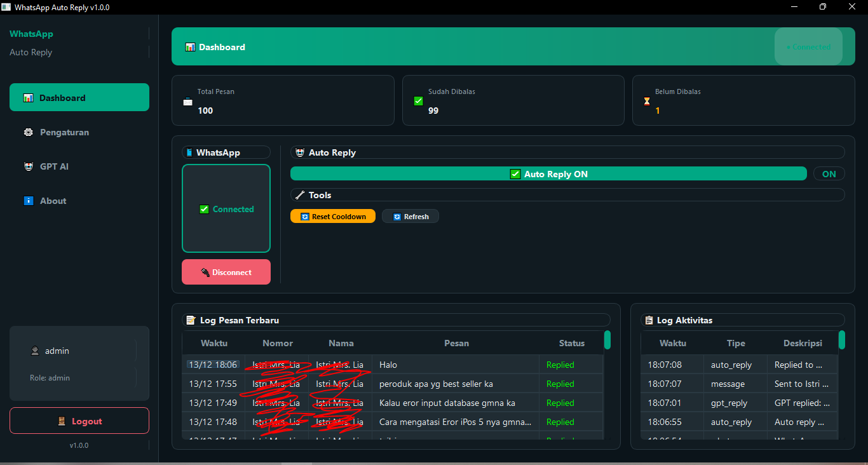The width and height of the screenshot is (868, 465).
Task: Click the red Disconnect button
Action: (x=226, y=272)
